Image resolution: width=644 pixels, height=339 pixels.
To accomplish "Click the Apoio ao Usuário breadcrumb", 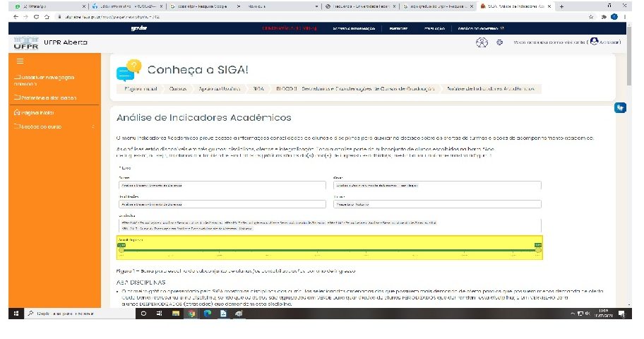I will coord(220,89).
